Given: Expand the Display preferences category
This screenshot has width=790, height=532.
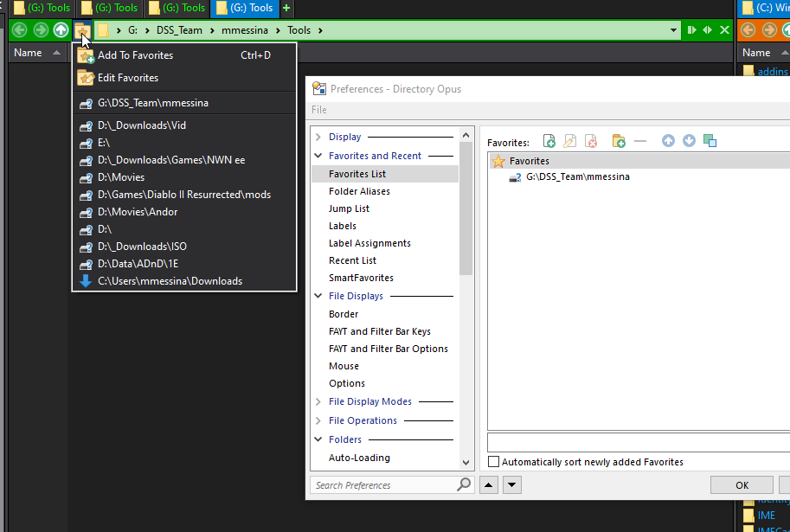Looking at the screenshot, I should [318, 137].
